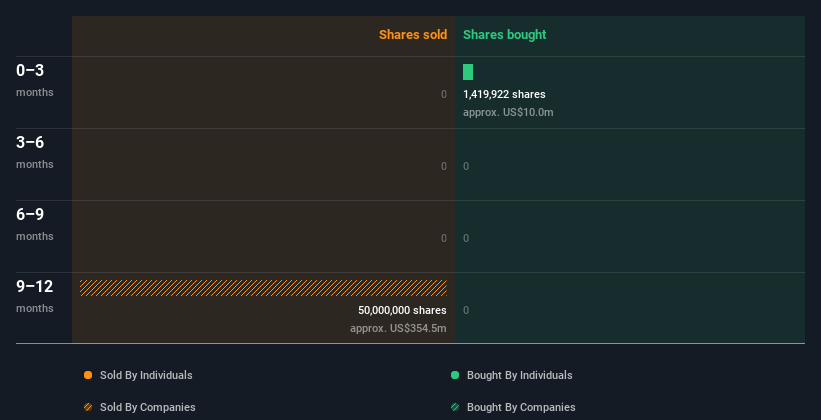
Task: Click the orange Sold By Individuals legend dot
Action: pos(88,375)
